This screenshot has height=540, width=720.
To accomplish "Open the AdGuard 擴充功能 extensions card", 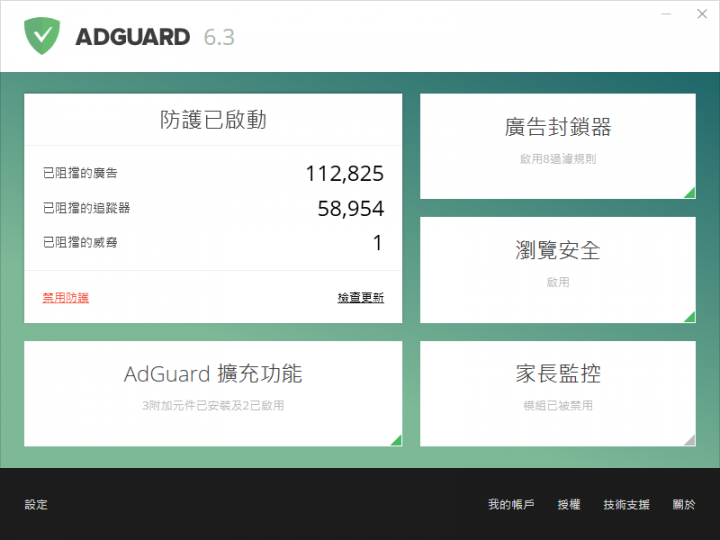I will pos(213,393).
